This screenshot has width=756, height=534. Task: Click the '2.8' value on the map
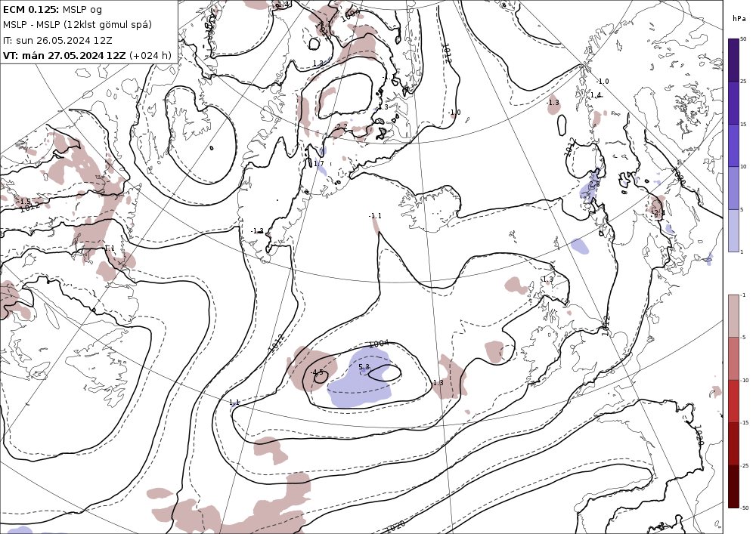pyautogui.click(x=594, y=184)
